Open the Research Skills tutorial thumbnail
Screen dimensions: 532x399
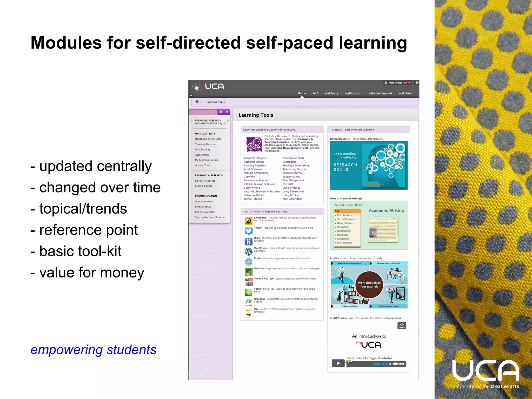[x=369, y=165]
